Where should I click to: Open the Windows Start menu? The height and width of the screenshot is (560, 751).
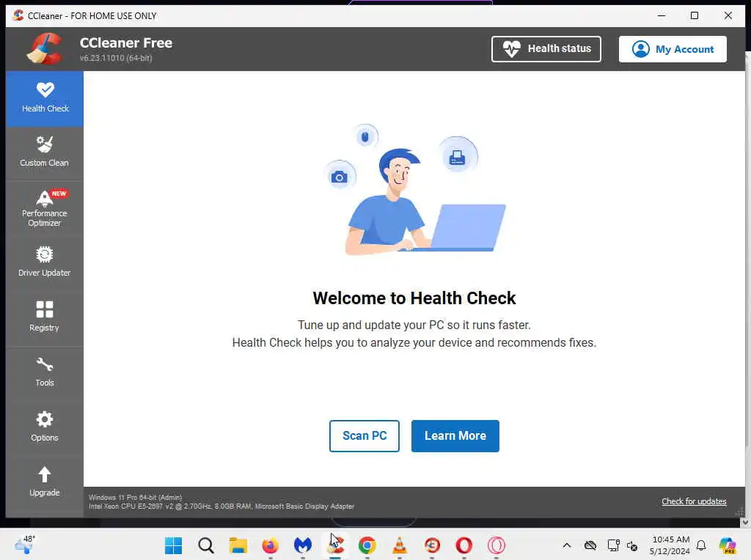[x=173, y=545]
